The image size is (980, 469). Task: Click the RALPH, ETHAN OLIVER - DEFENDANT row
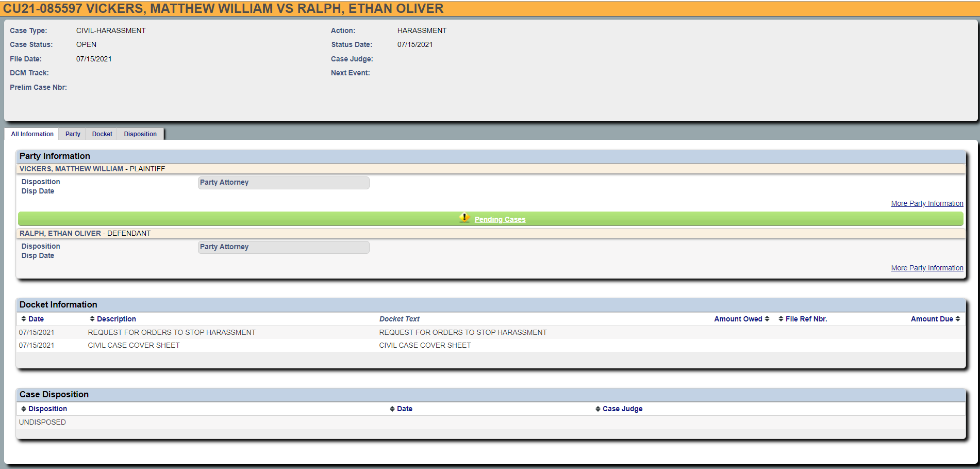[x=491, y=233]
